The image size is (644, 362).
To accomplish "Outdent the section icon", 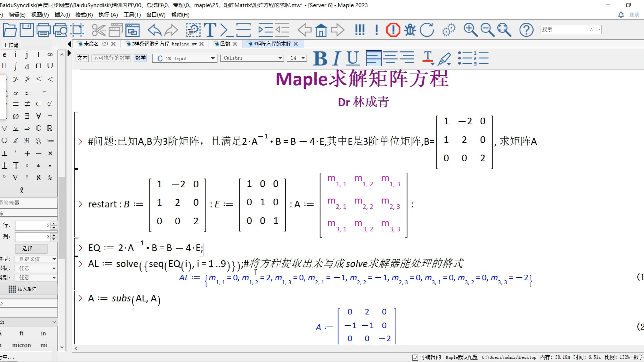I will click(282, 30).
